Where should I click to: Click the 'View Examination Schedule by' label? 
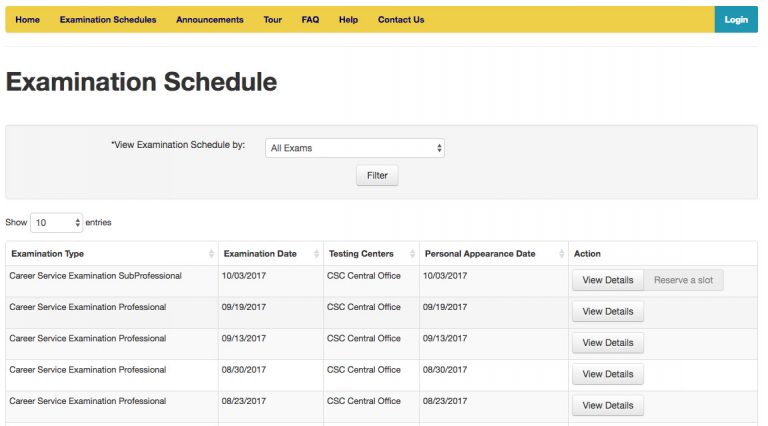tap(178, 145)
